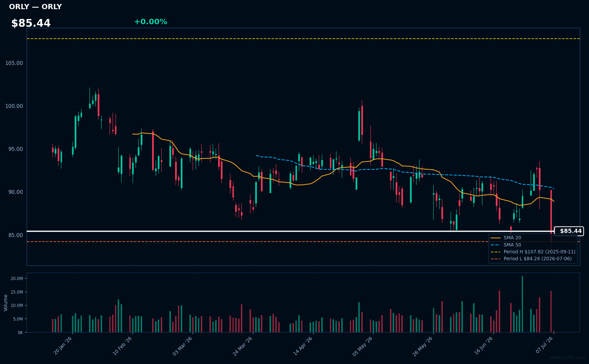Click the 15.0M volume axis label
The image size is (589, 364).
pyautogui.click(x=17, y=292)
